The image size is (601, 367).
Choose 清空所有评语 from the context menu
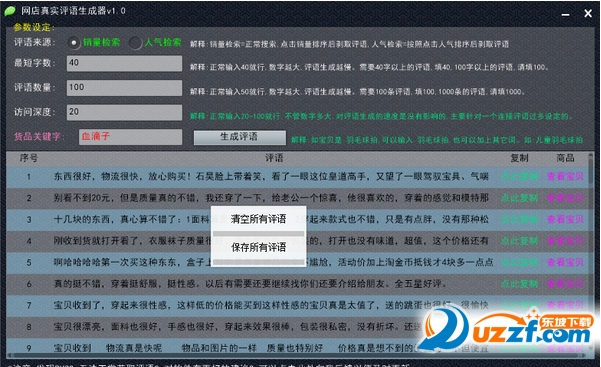[x=258, y=219]
